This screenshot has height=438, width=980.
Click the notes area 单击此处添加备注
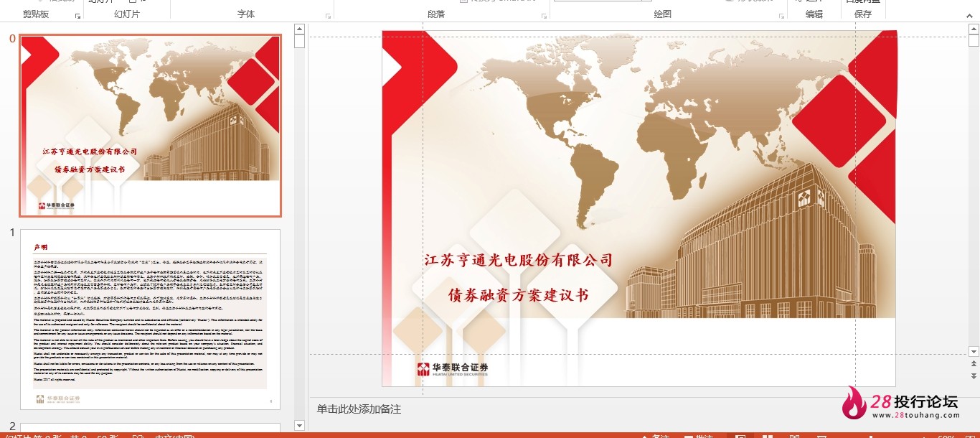tap(359, 409)
